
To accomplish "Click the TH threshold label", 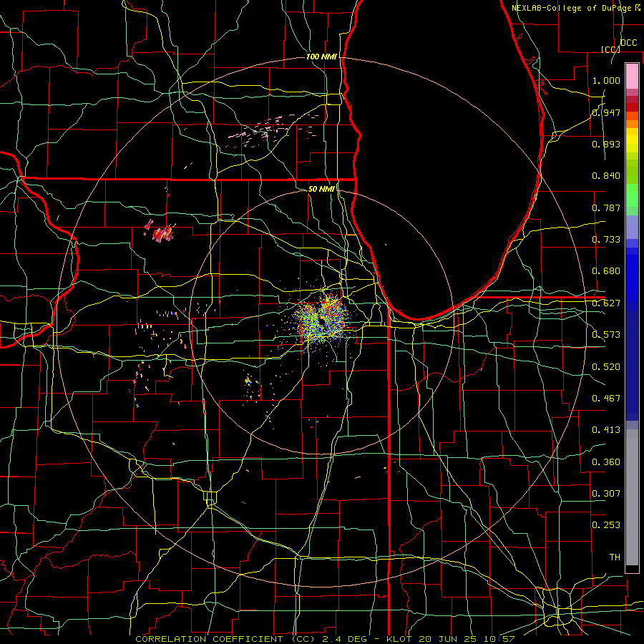I will pos(615,557).
